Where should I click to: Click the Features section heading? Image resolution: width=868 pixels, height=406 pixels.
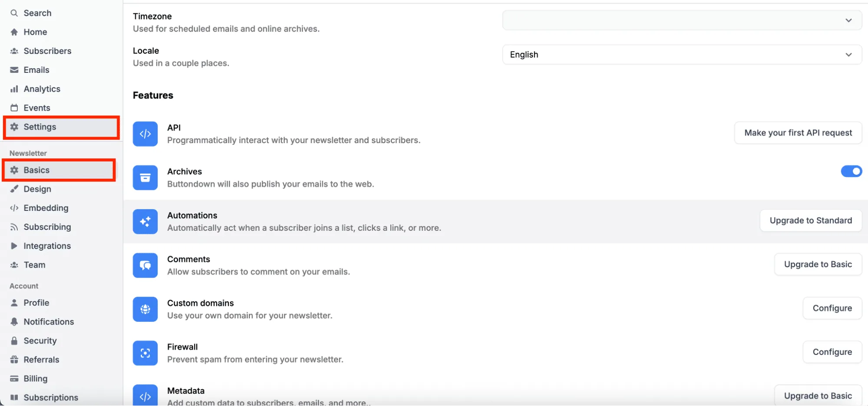153,95
